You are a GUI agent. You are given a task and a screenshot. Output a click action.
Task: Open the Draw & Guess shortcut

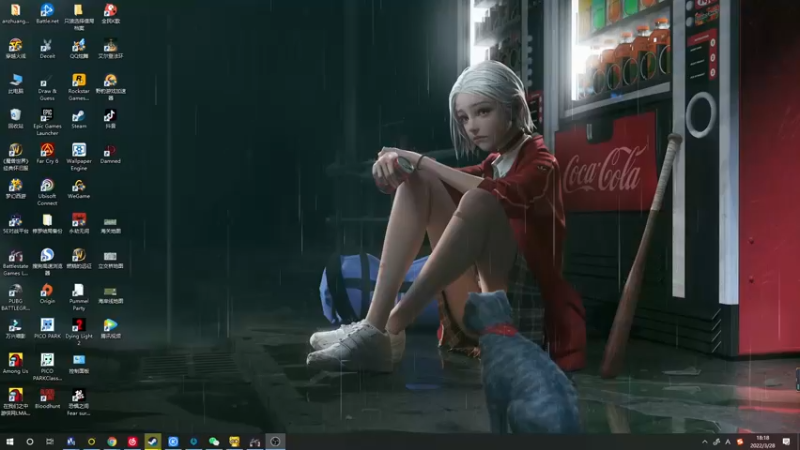pos(47,87)
